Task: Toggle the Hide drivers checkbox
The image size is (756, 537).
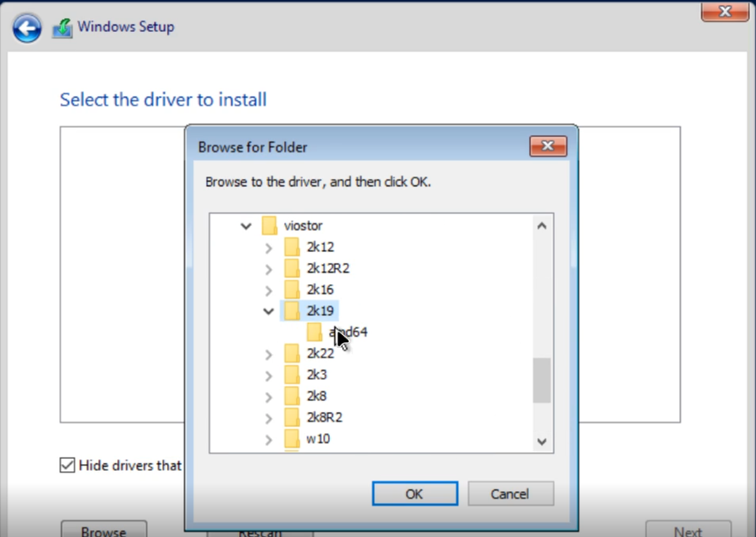Action: coord(68,465)
